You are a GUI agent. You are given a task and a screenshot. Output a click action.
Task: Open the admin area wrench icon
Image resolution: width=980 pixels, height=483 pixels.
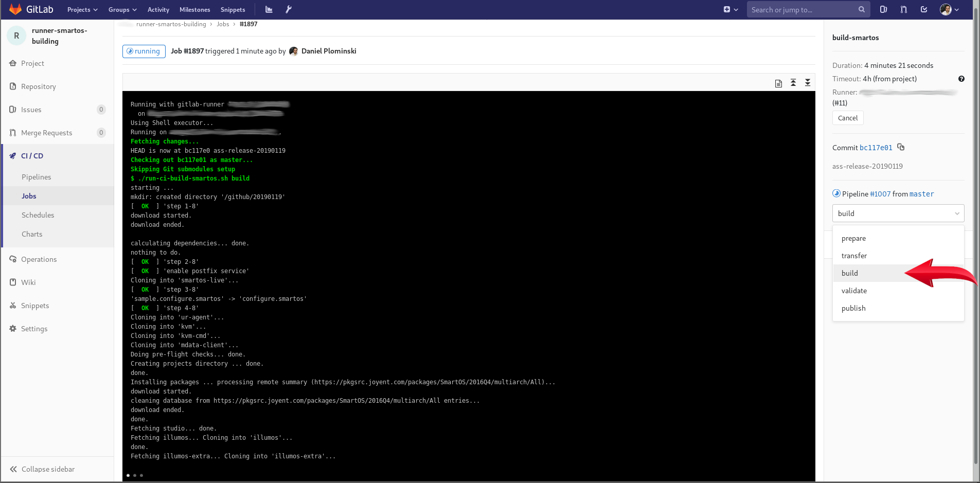[289, 9]
